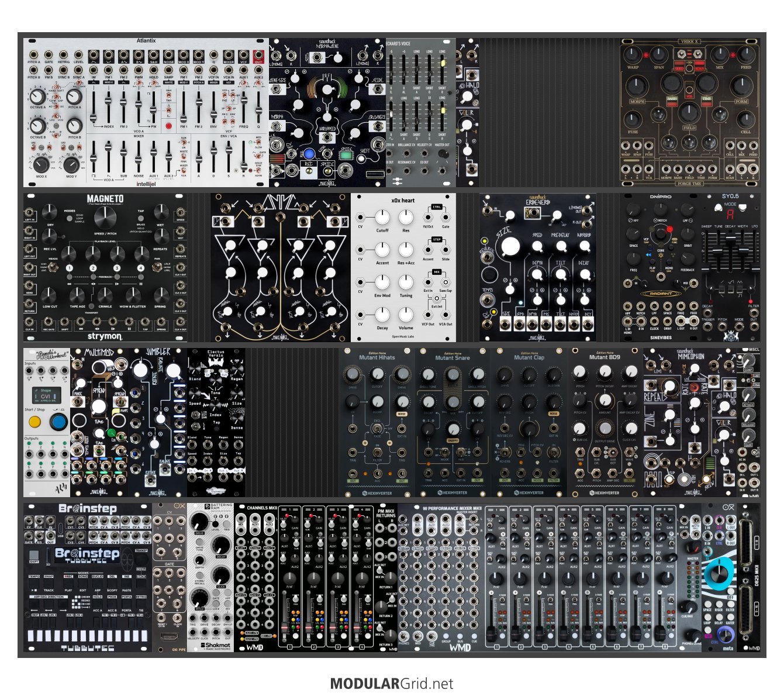Click the Pitch knob on Battering Ram
Image resolution: width=784 pixels, height=696 pixels.
click(199, 598)
